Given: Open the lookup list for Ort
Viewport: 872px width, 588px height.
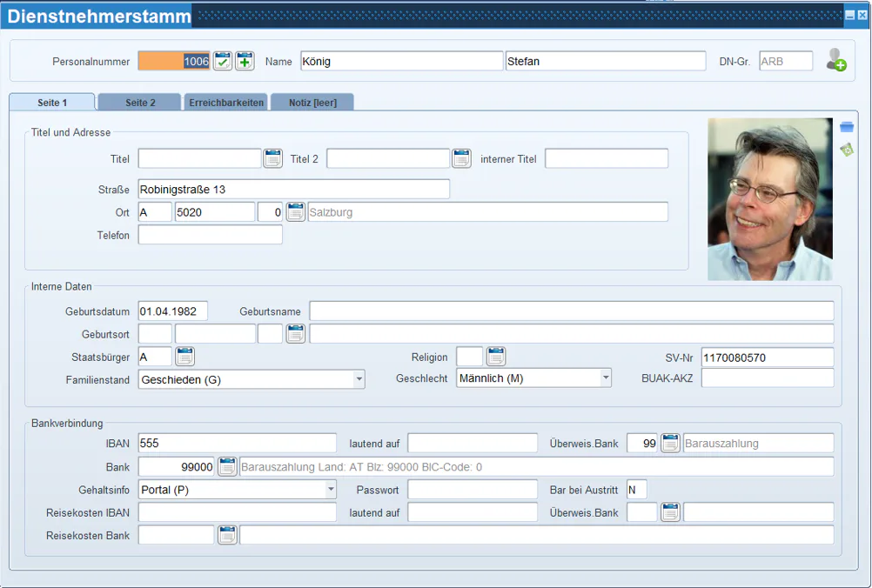Looking at the screenshot, I should (295, 211).
